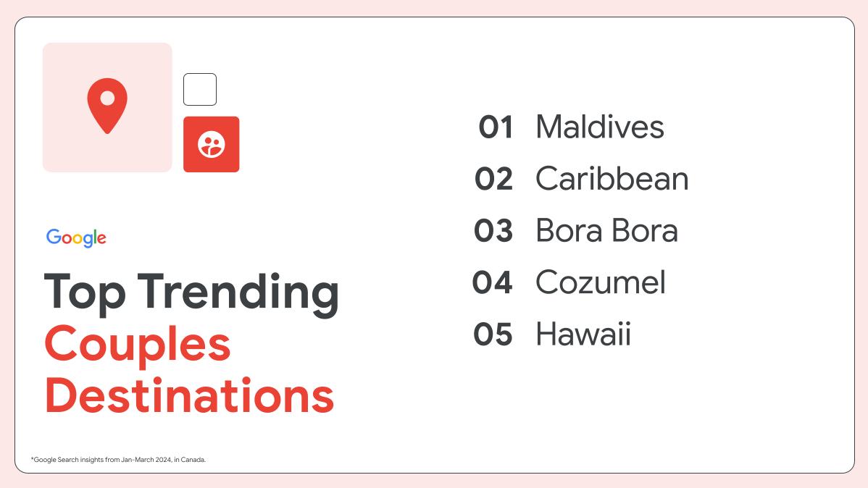
Task: Click the rank number 02
Action: click(494, 179)
